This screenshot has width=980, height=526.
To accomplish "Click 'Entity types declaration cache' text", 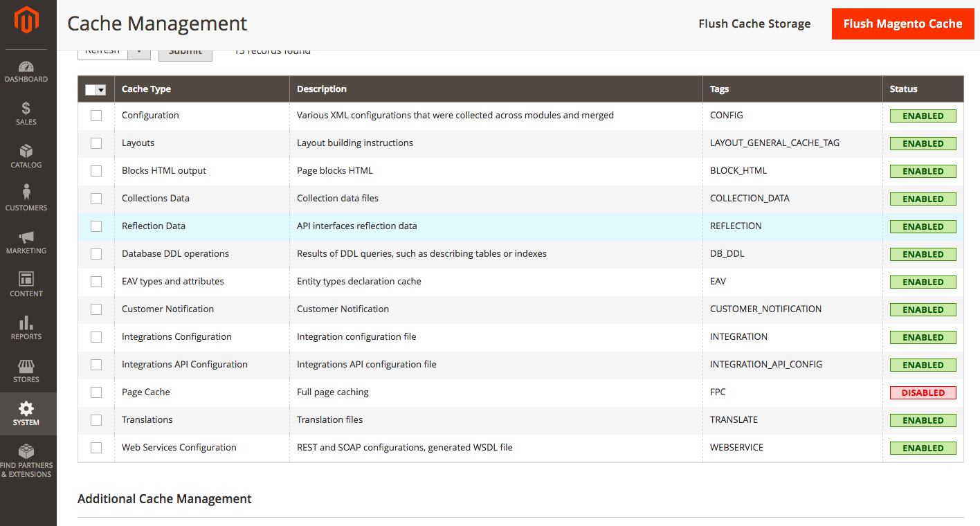I will [359, 281].
